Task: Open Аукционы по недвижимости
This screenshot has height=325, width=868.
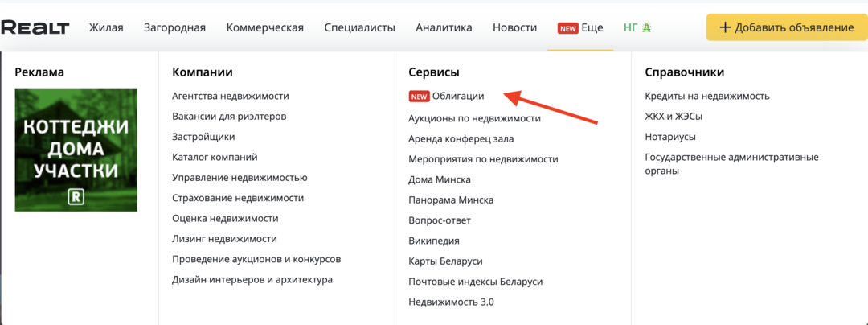Action: (x=474, y=118)
